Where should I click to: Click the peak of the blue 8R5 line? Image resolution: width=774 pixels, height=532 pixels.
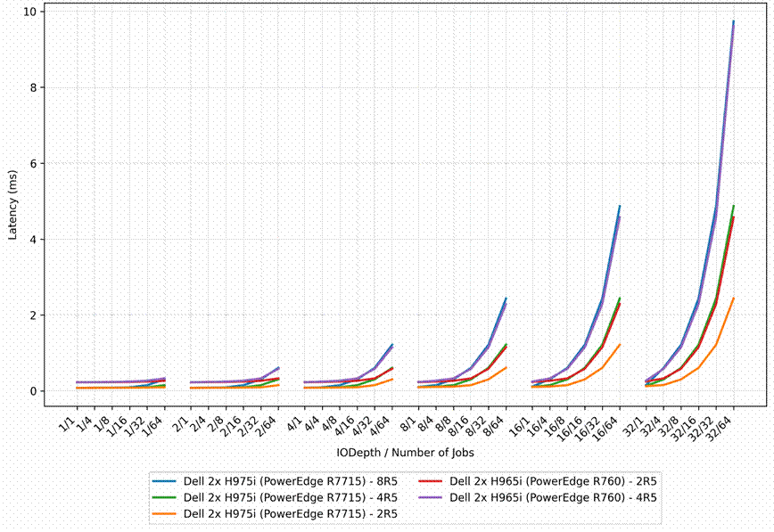coord(734,20)
